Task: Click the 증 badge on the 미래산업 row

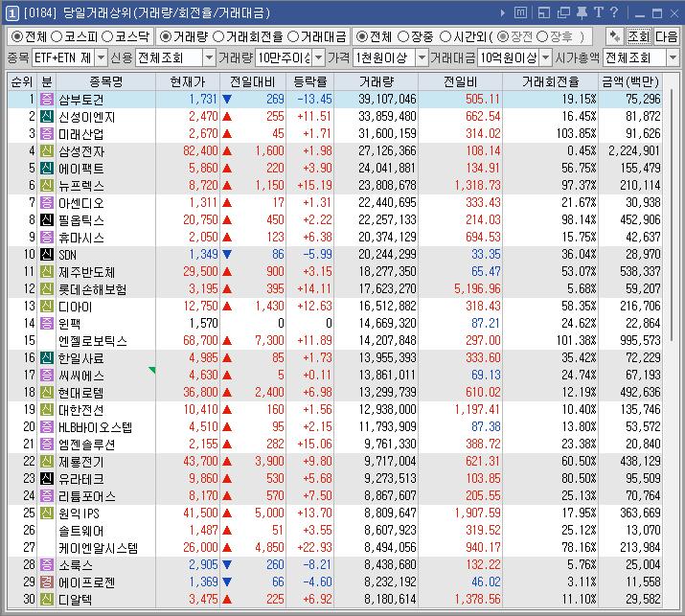Action: pos(47,134)
